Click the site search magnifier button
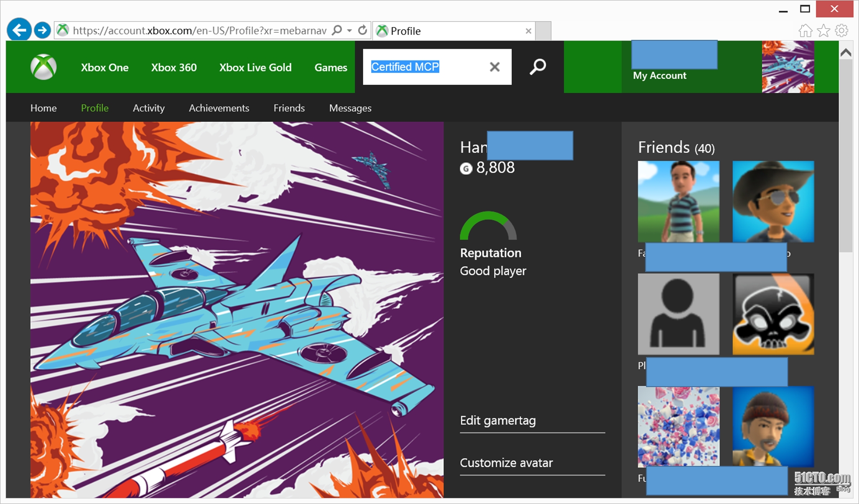Image resolution: width=859 pixels, height=504 pixels. (x=538, y=67)
